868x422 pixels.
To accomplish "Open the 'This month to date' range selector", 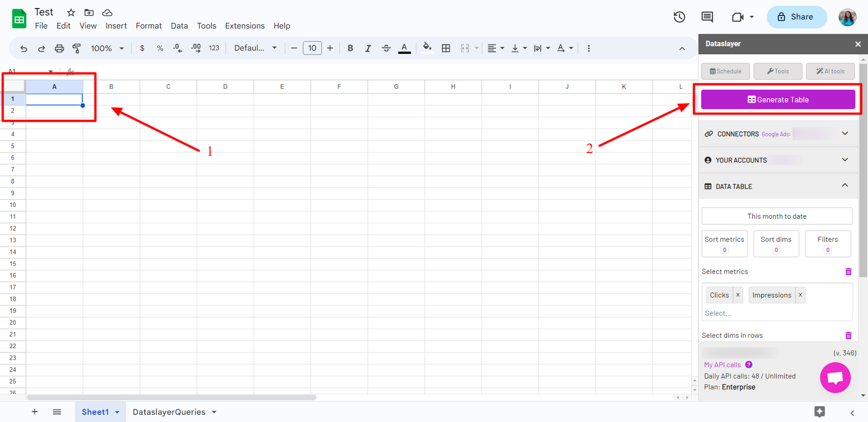I will coord(777,216).
